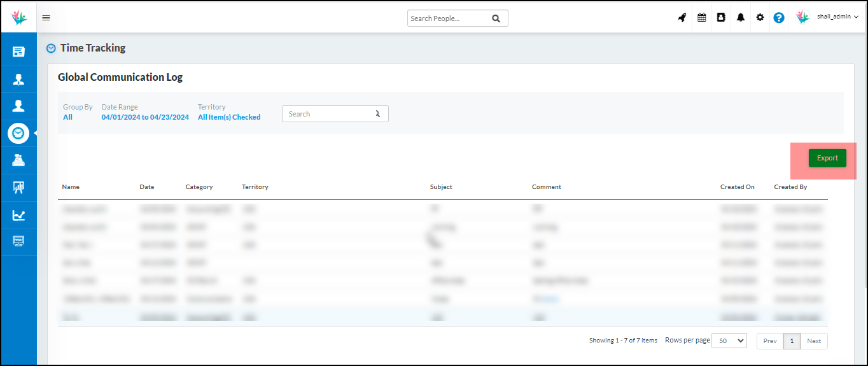Open the cash register icon in sidebar

(x=18, y=160)
